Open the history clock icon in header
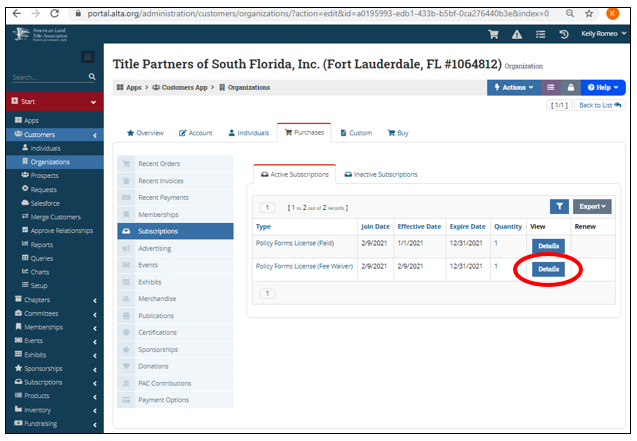Viewport: 637px width, 441px height. (x=563, y=34)
